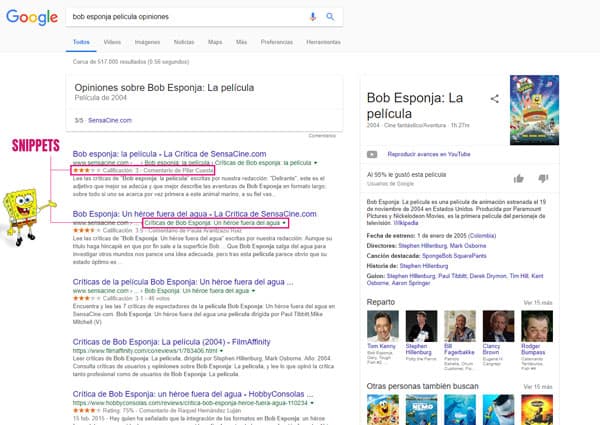Click Reproducir avances en YouTube

coord(429,154)
